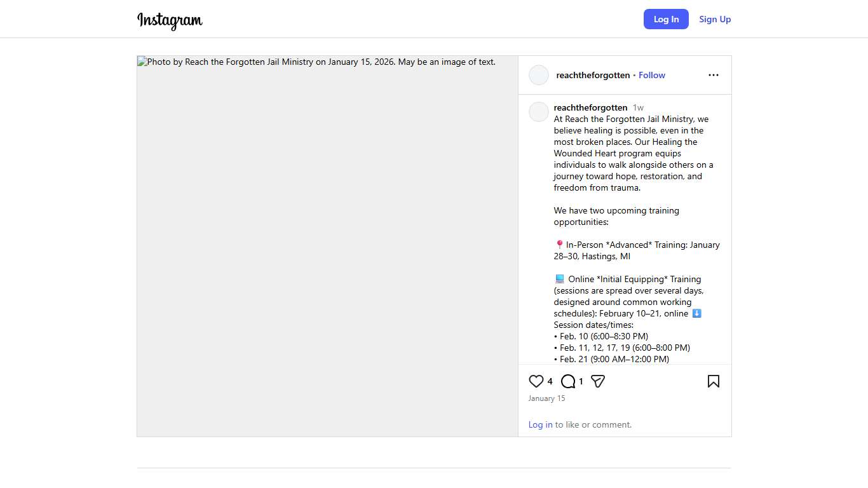Click reachtheforgotten username in caption
This screenshot has height=488, width=868.
tap(590, 107)
